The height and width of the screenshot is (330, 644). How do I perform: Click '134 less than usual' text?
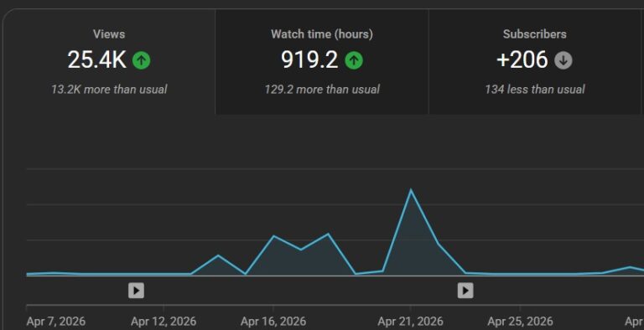535,90
